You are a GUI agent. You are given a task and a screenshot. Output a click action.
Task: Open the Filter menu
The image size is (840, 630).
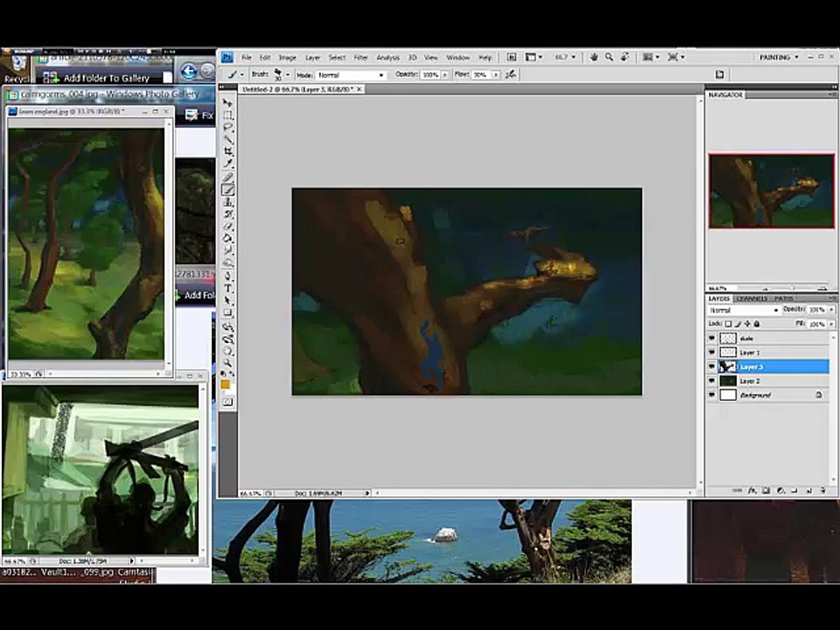(x=361, y=58)
